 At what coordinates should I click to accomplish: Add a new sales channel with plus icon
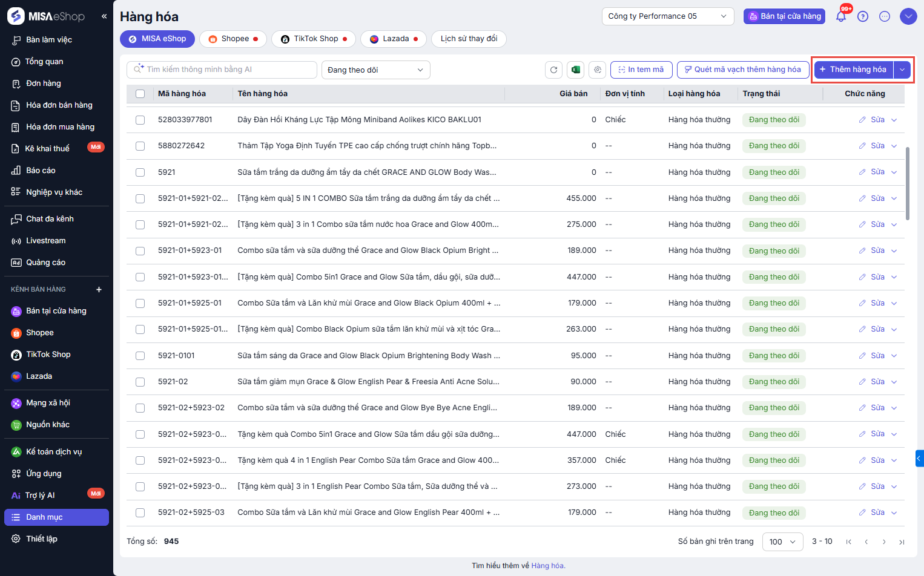(99, 289)
